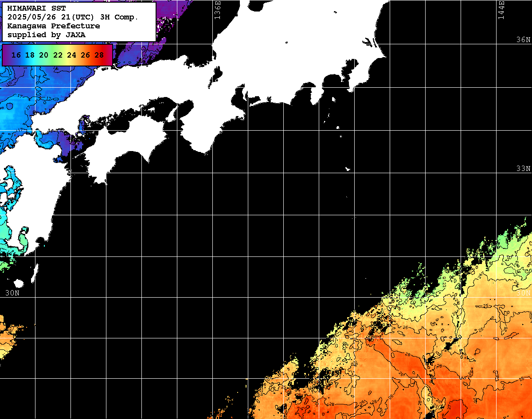Click the 144E longitude label
Viewport: 532px width, 419px height.
click(x=501, y=10)
